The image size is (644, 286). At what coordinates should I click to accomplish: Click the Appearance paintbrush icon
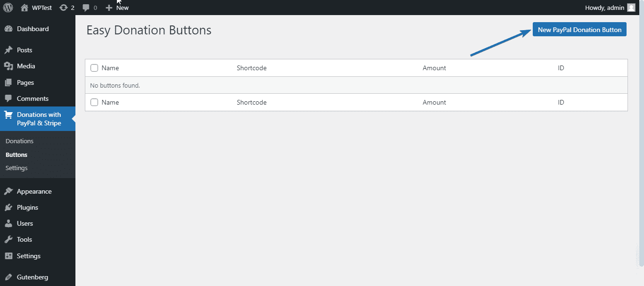8,191
